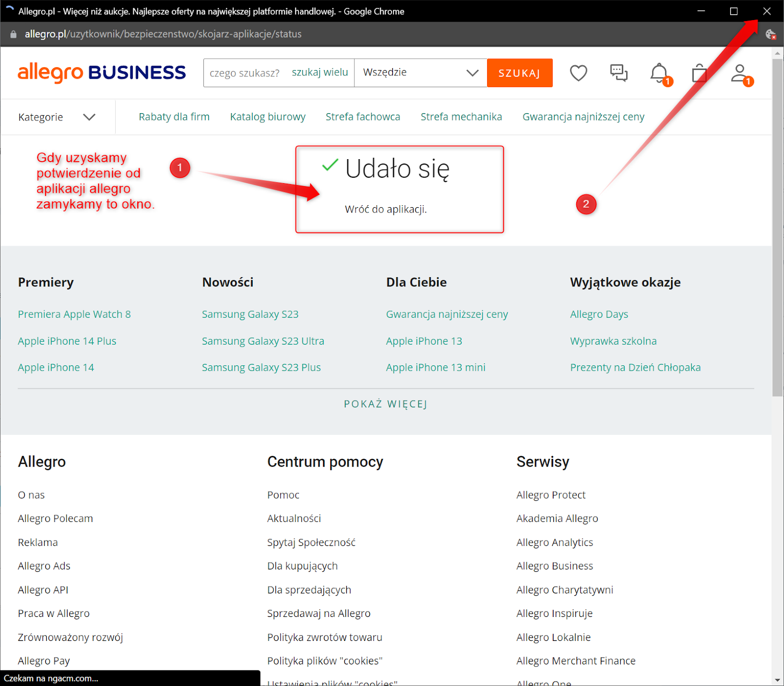Open Polityka zwrotów towaru link
This screenshot has width=784, height=686.
[324, 638]
